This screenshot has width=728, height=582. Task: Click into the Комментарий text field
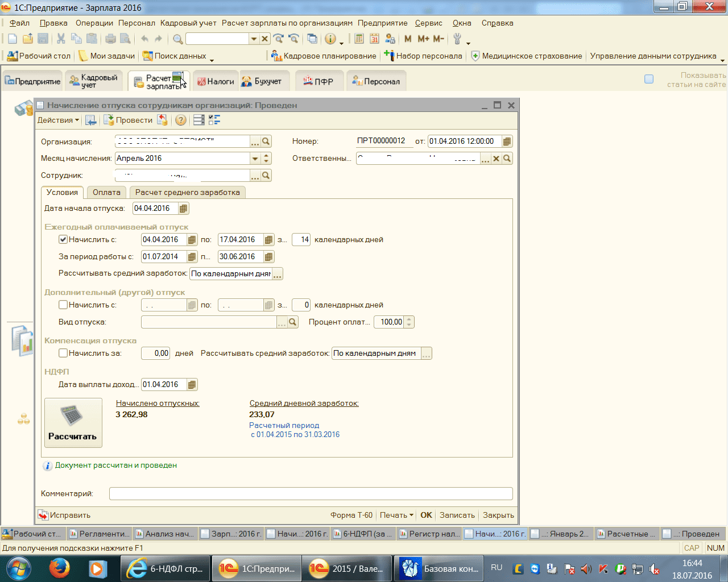tap(311, 494)
